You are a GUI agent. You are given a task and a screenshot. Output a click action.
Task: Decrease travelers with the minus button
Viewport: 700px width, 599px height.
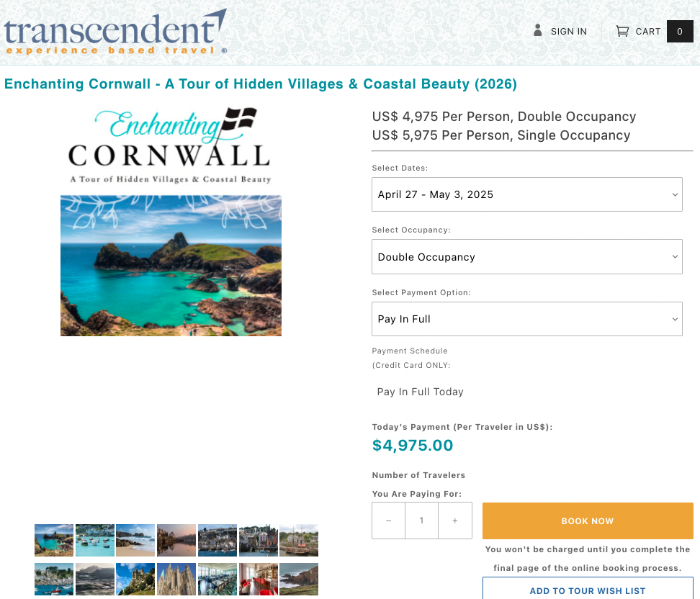coord(389,521)
